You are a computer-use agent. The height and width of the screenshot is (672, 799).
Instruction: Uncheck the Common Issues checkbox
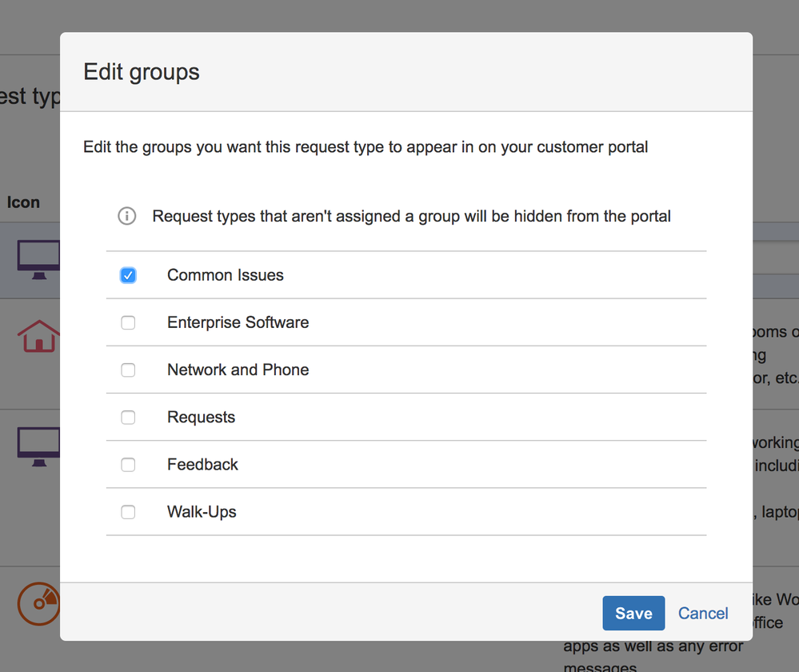click(x=128, y=275)
